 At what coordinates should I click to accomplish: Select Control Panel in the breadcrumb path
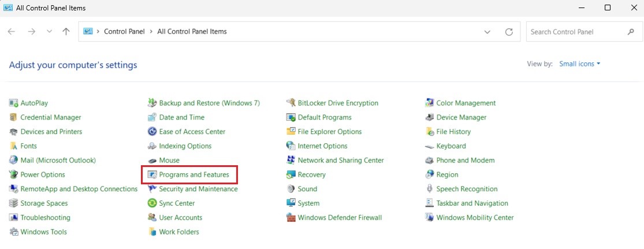[124, 32]
